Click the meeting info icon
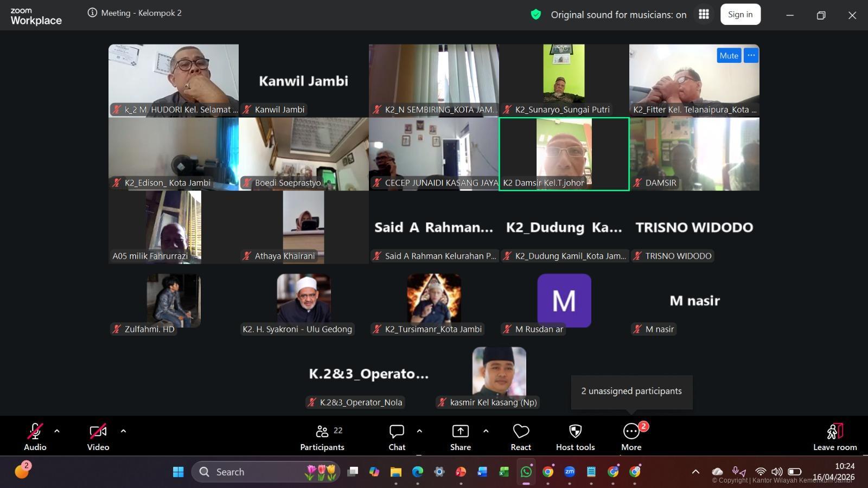Image resolution: width=868 pixels, height=488 pixels. [92, 13]
